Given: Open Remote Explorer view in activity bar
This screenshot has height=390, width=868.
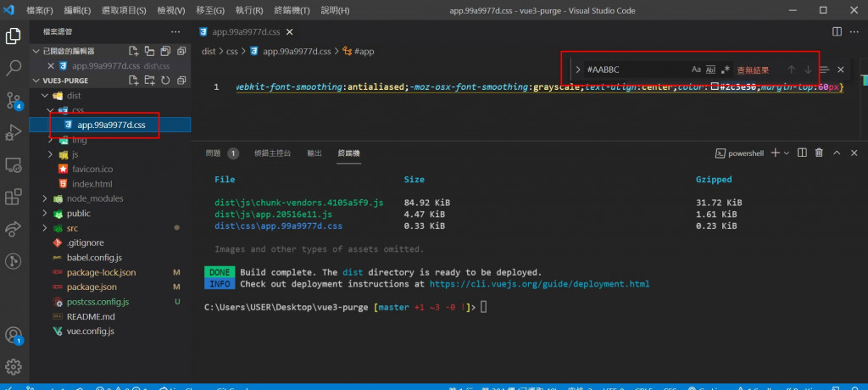Looking at the screenshot, I should 14,164.
